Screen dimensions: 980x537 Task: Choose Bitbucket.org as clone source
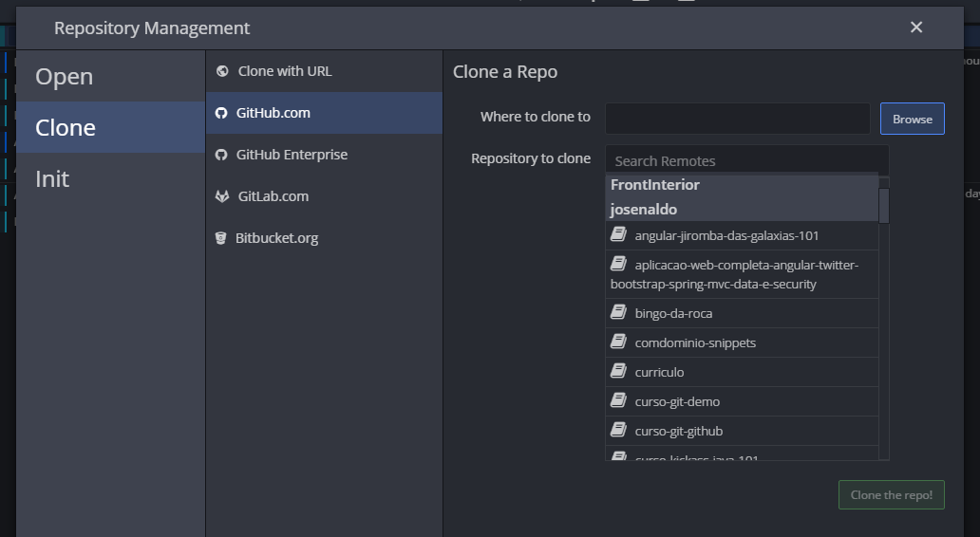(325, 238)
